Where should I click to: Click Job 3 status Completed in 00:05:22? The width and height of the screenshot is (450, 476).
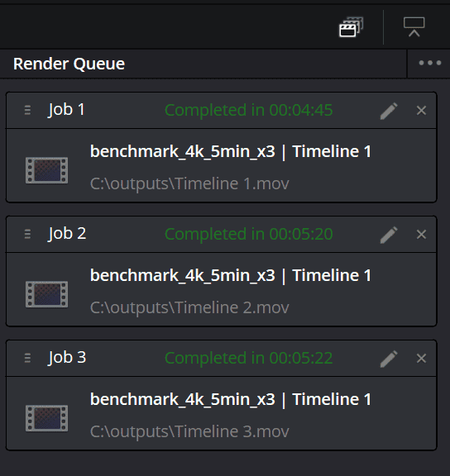[249, 358]
